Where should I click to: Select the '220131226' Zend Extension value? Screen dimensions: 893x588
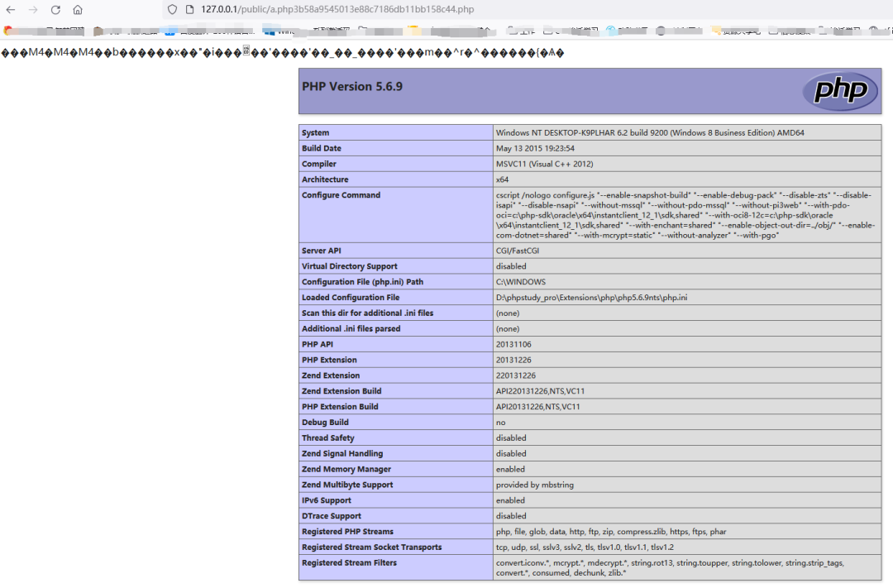click(x=515, y=375)
